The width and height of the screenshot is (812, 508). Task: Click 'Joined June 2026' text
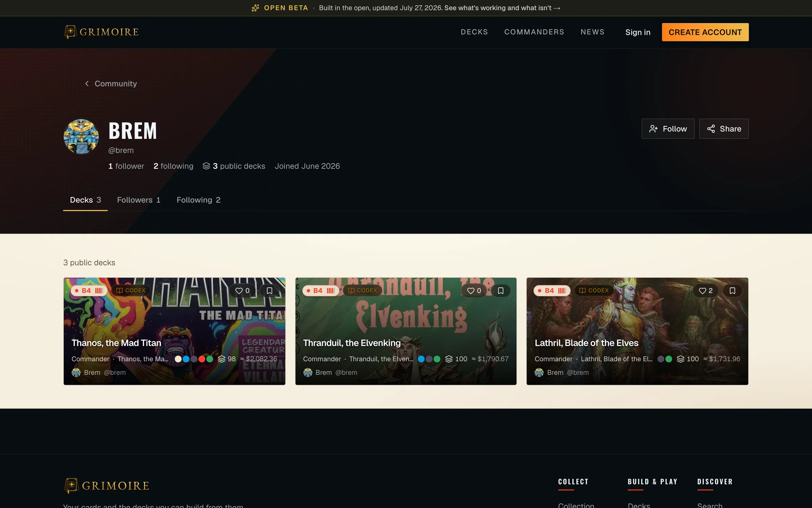(x=307, y=166)
